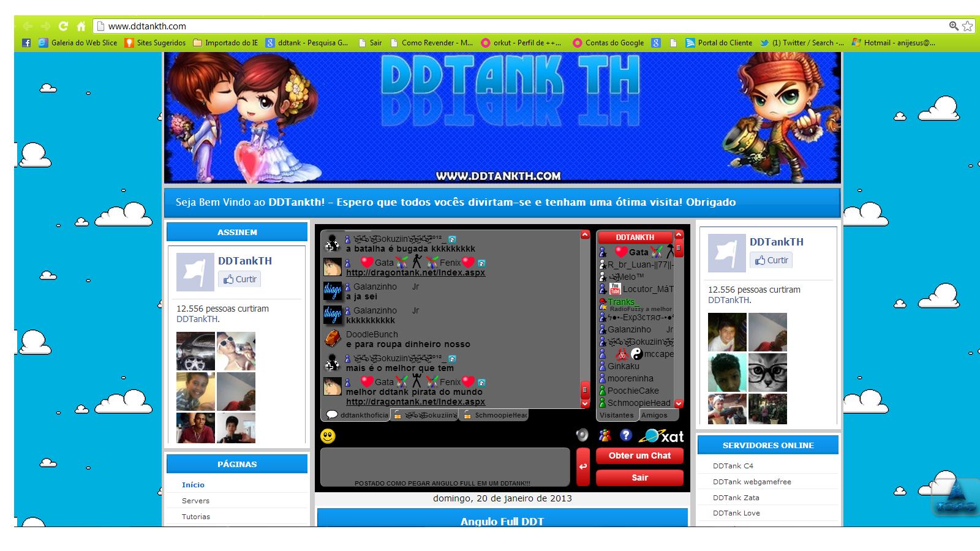The image size is (980, 551).
Task: Click DoodleBunch avatar in chat messages
Action: click(x=333, y=338)
